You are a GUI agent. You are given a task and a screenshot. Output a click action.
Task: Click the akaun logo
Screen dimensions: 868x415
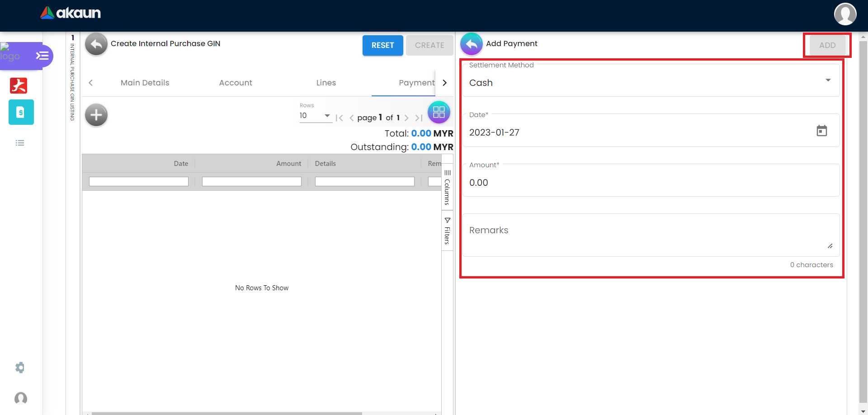(71, 13)
